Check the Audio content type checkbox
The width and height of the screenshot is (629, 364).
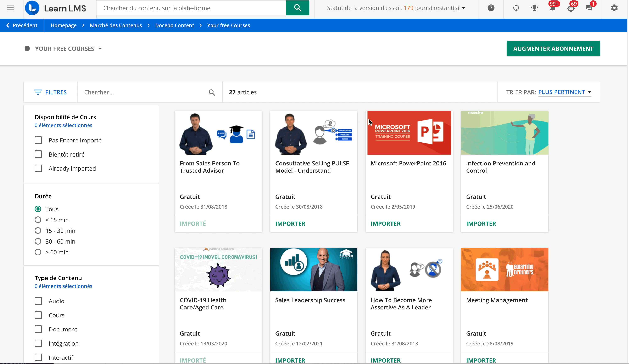(38, 301)
